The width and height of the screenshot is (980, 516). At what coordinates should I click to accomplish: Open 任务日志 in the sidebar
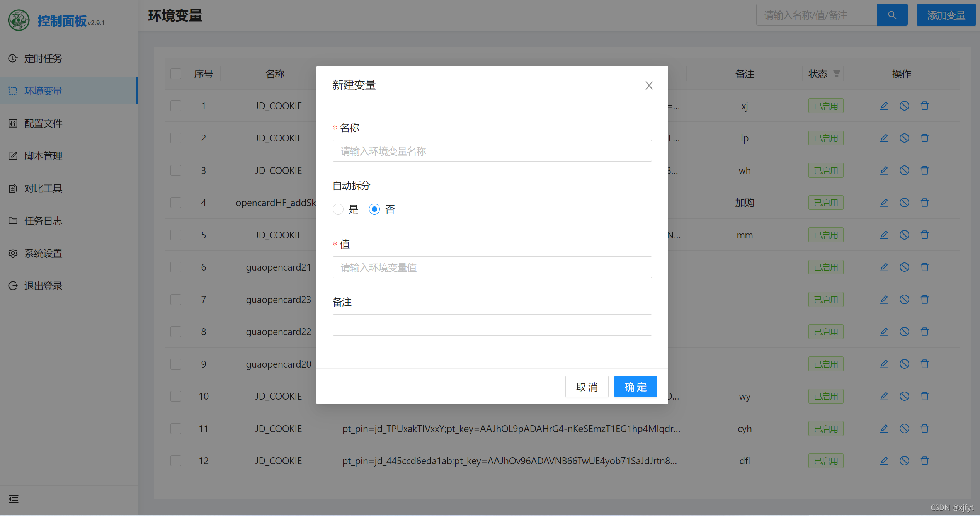69,221
